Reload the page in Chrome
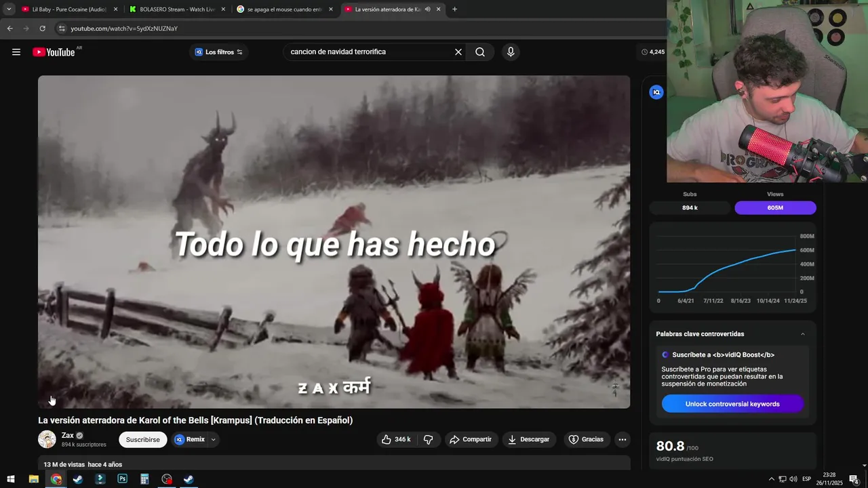This screenshot has width=868, height=488. pyautogui.click(x=42, y=28)
